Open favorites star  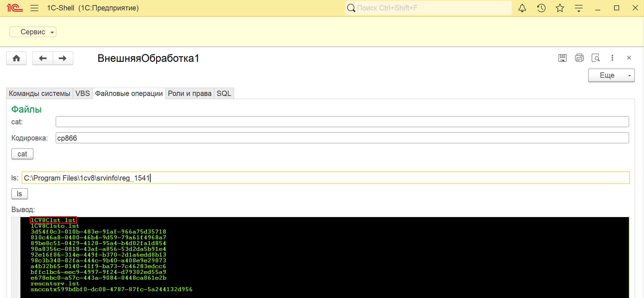(x=560, y=8)
